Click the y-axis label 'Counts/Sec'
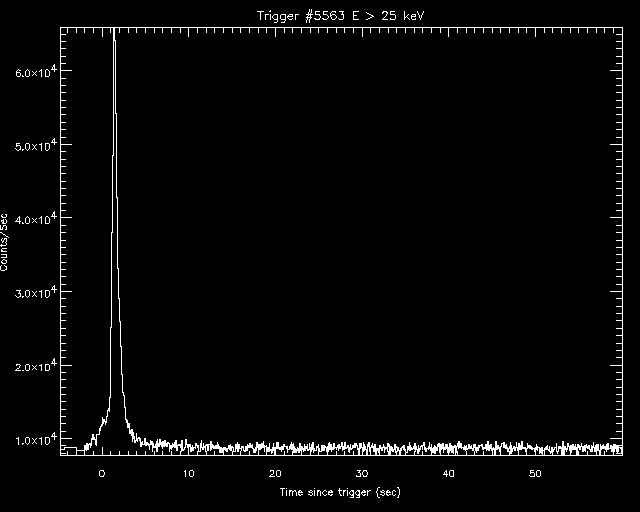The image size is (640, 512). pyautogui.click(x=4, y=242)
